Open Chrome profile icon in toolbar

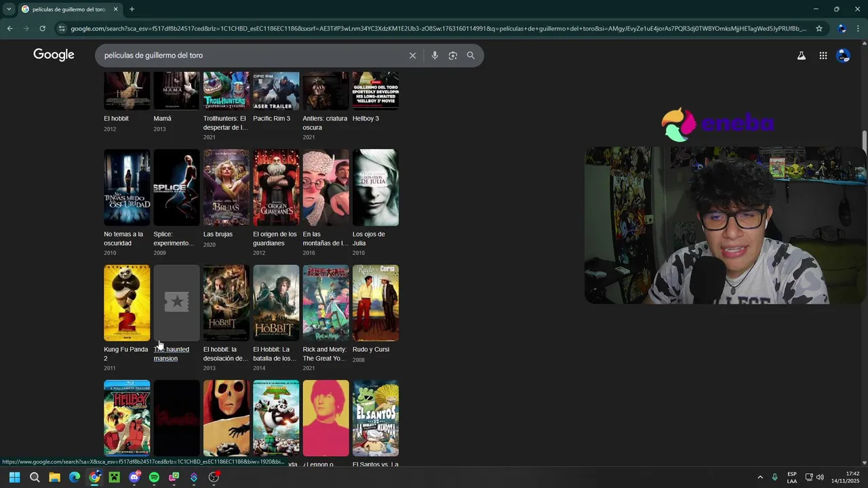[x=842, y=28]
